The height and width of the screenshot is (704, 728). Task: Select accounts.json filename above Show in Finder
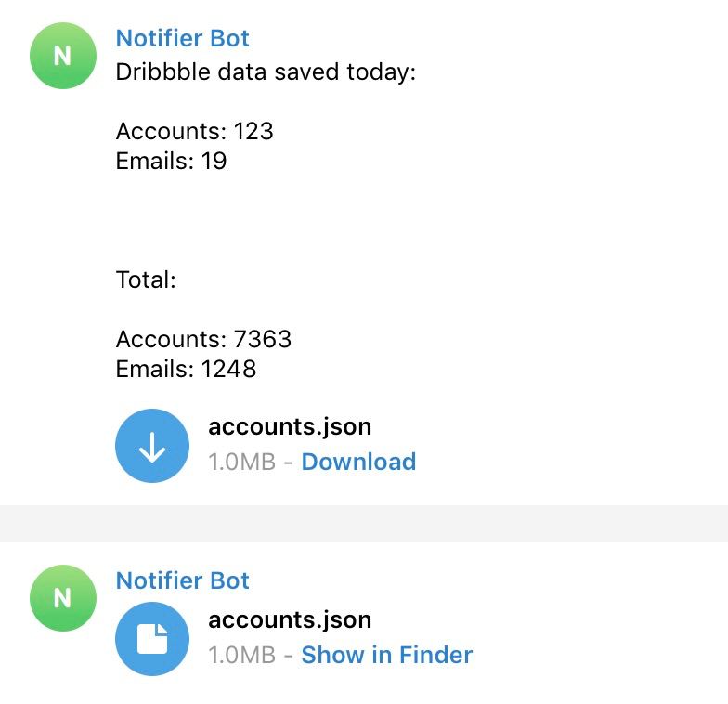[x=290, y=619]
